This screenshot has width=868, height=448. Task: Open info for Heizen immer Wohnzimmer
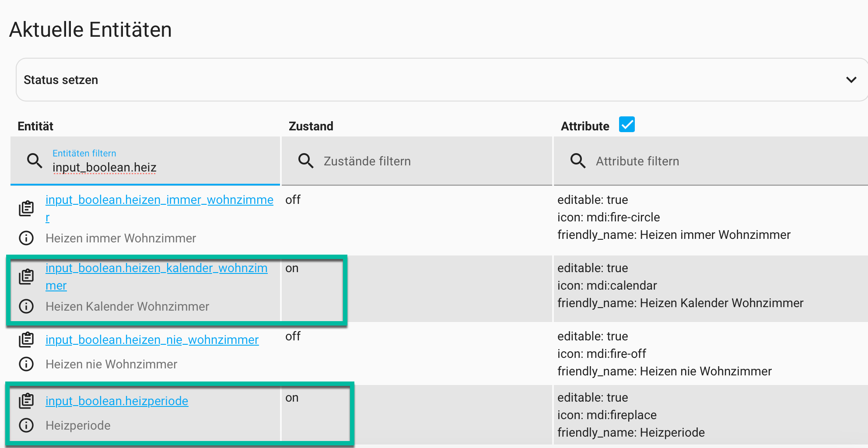26,238
